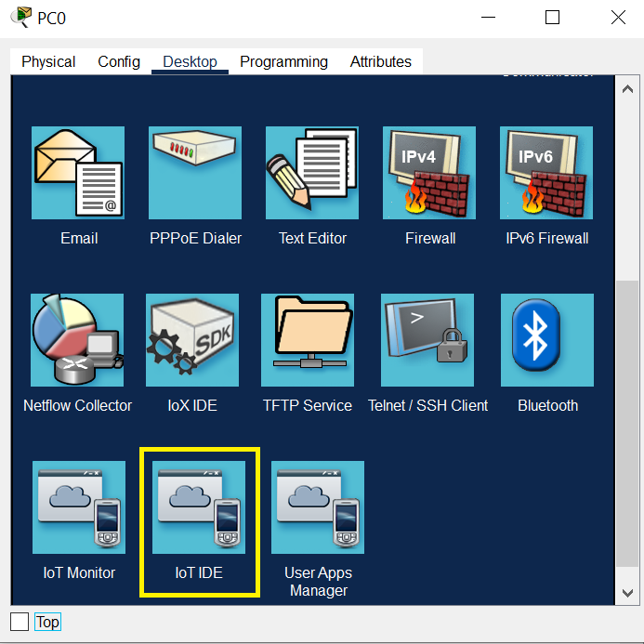Viewport: 644px width, 644px height.
Task: Launch the Netflow Collector
Action: click(77, 340)
